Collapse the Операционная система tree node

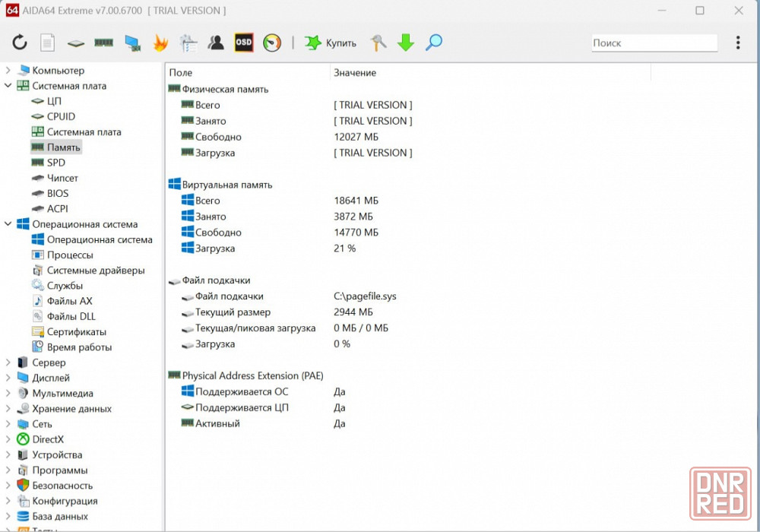click(8, 224)
